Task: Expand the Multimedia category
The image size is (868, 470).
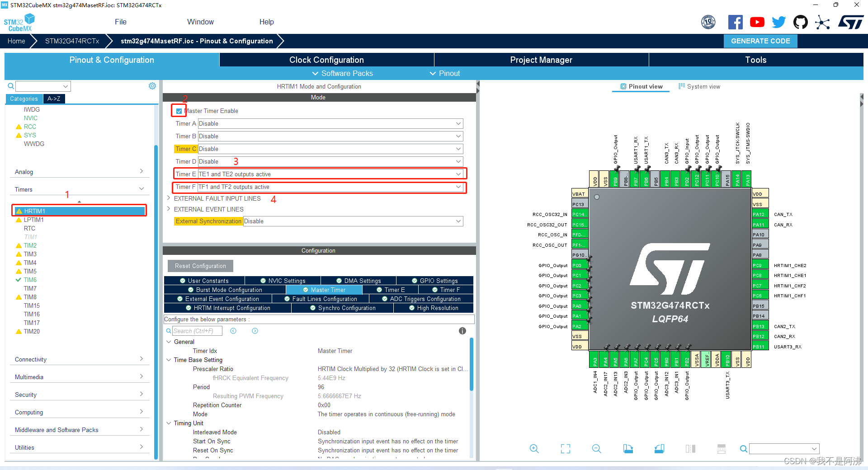Action: click(141, 376)
